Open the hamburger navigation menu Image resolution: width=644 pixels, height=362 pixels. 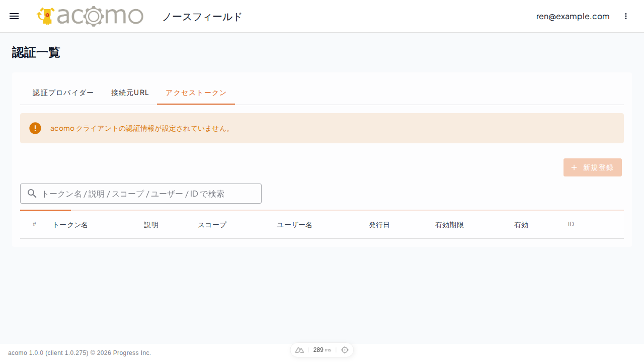coord(14,16)
